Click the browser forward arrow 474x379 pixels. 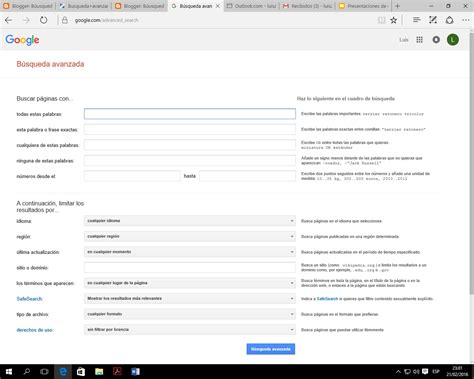(x=26, y=20)
